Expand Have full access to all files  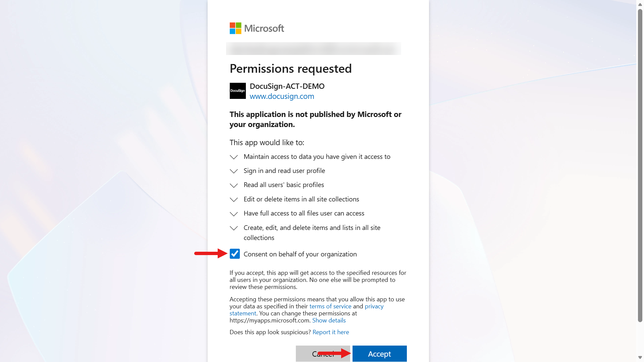tap(234, 214)
